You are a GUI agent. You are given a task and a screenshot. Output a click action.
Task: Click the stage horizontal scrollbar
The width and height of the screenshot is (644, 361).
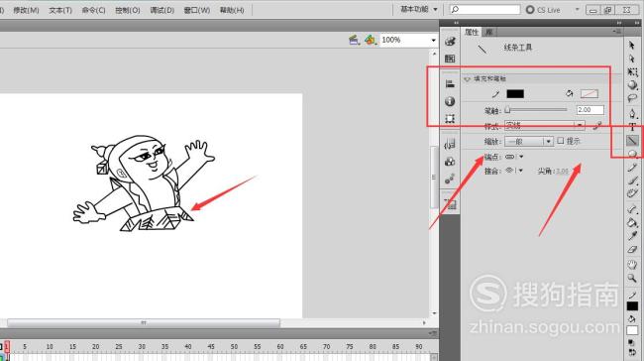pos(144,322)
